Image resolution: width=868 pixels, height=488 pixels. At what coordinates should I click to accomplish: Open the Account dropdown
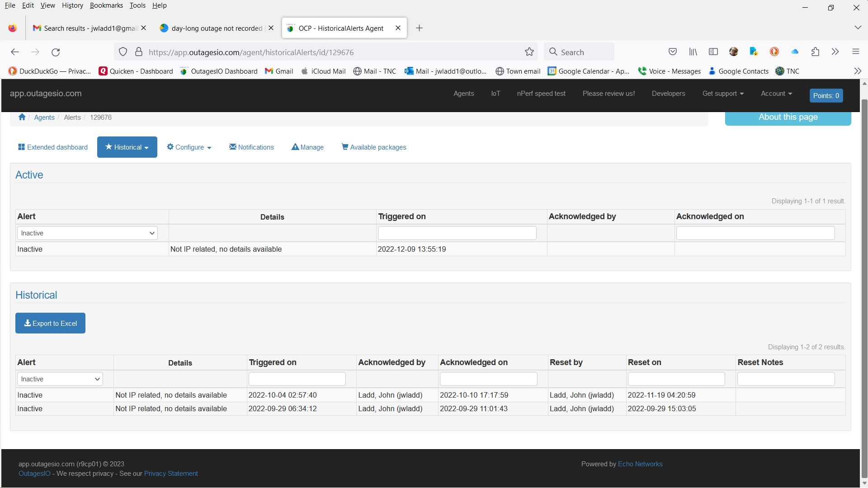(776, 94)
